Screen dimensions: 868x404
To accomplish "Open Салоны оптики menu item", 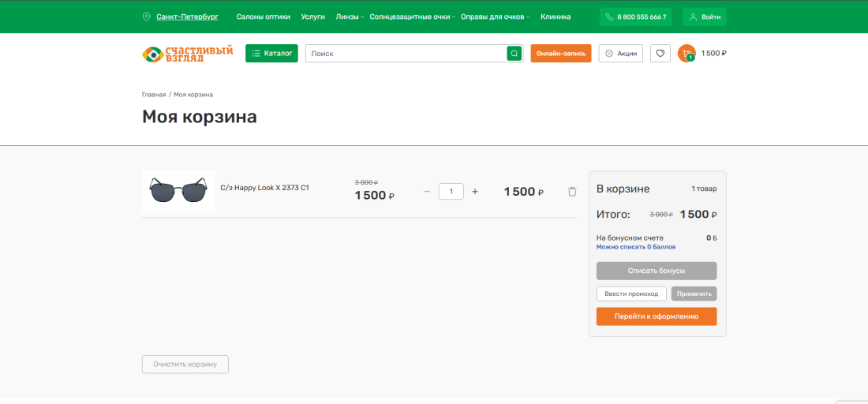I will (x=263, y=17).
